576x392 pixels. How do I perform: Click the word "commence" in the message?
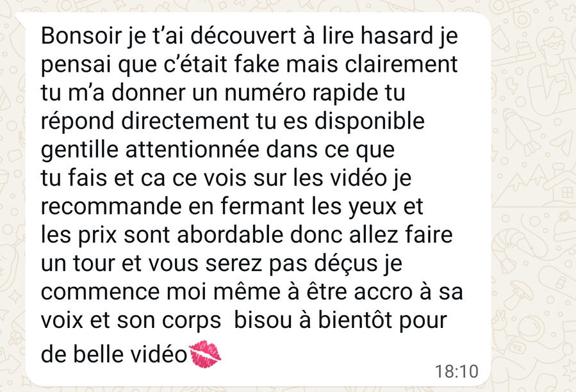coord(101,293)
